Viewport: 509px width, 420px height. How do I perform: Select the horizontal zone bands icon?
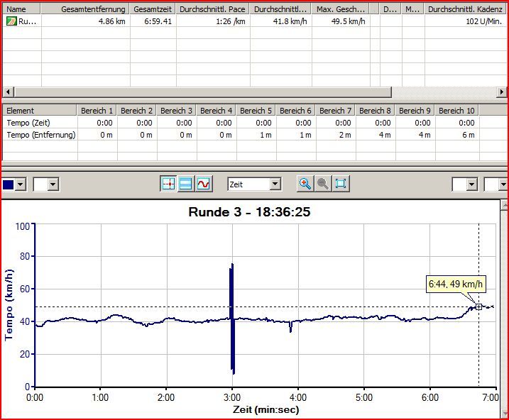186,184
